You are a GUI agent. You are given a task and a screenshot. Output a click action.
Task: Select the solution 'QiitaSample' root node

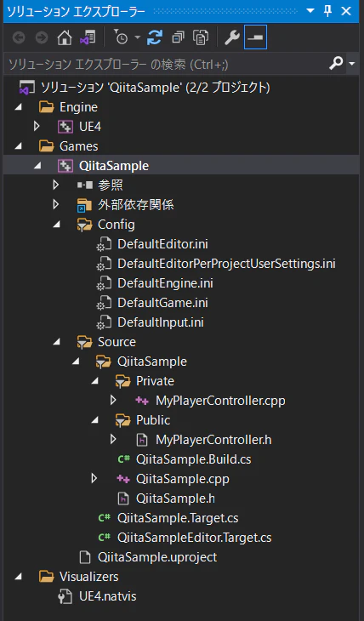coord(156,87)
